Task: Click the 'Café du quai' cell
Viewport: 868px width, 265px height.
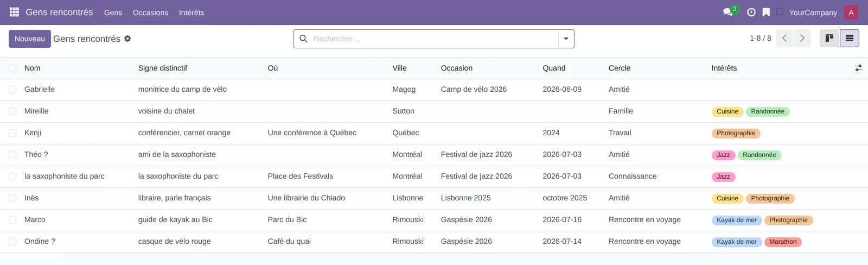Action: tap(289, 242)
